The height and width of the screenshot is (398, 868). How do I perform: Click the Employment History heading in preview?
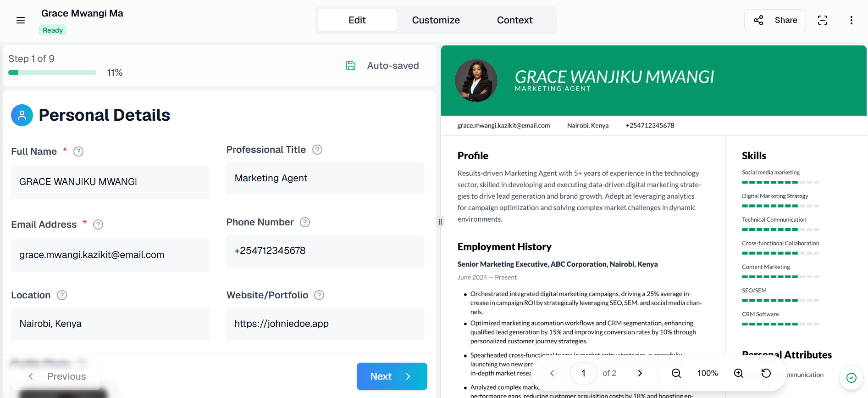pyautogui.click(x=504, y=247)
